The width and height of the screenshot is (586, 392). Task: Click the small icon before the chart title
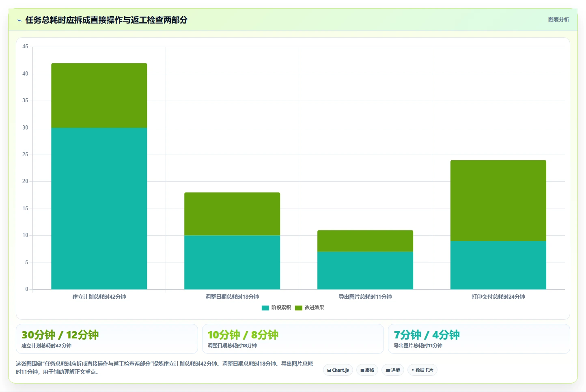(x=19, y=20)
